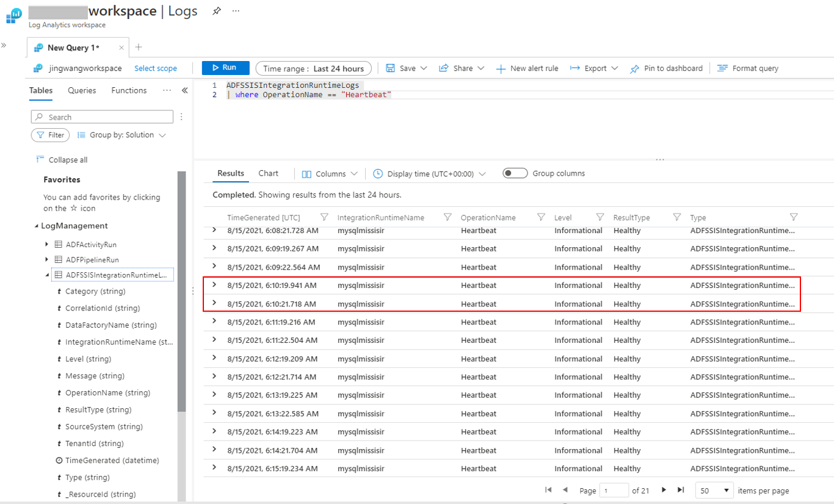Change items per page using the 50 dropdown
The height and width of the screenshot is (504, 834).
(x=714, y=490)
